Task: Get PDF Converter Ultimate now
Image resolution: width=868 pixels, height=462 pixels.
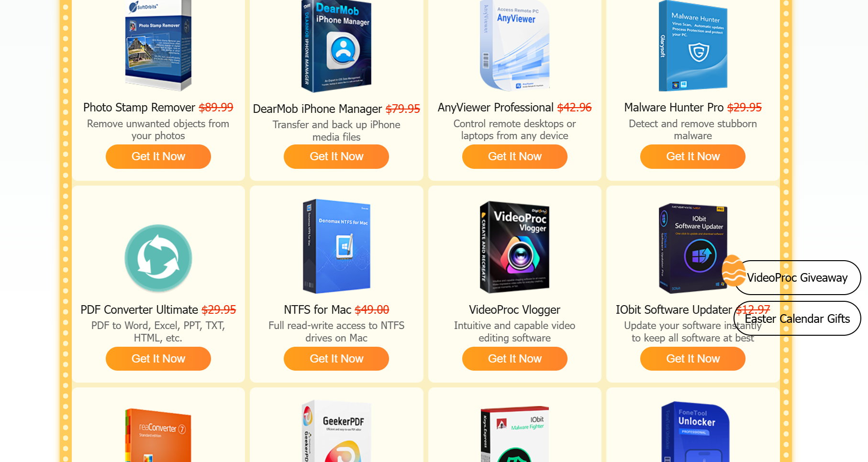Action: (158, 359)
